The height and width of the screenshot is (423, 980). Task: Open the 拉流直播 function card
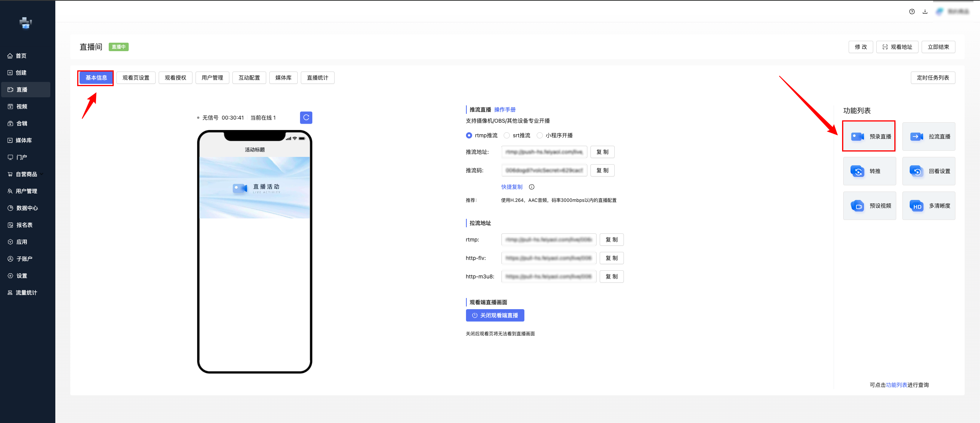pos(928,137)
